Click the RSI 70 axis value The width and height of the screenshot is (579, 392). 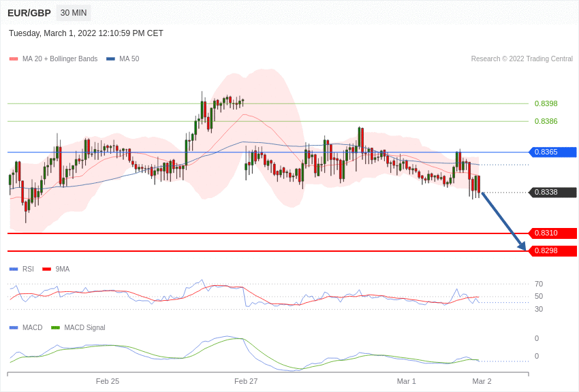539,284
